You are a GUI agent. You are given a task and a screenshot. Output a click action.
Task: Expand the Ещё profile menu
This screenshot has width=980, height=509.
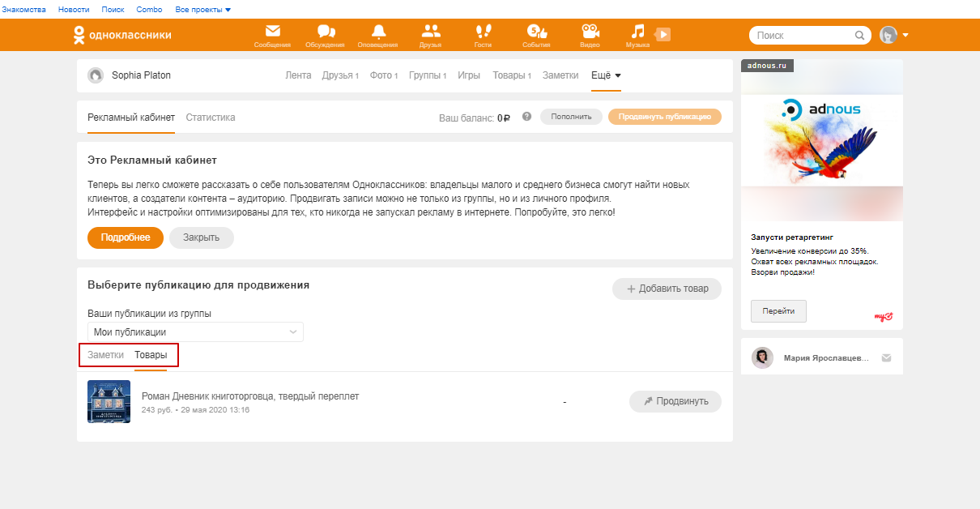(x=606, y=75)
